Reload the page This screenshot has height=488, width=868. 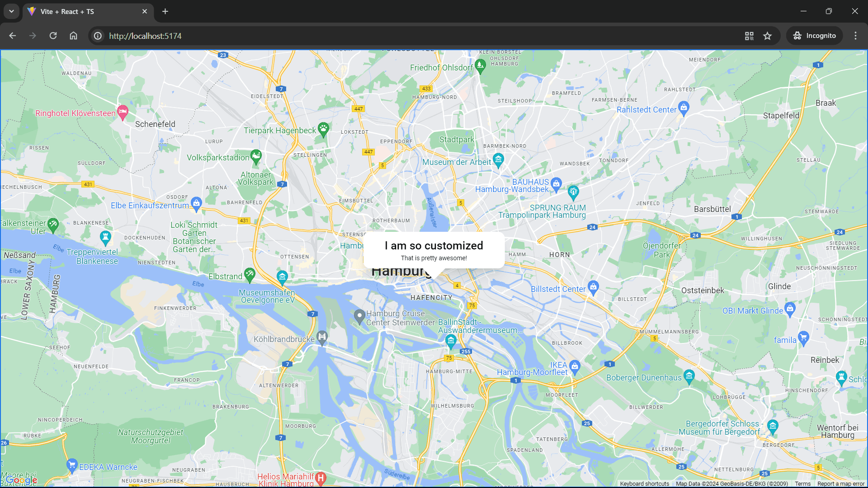pyautogui.click(x=53, y=36)
